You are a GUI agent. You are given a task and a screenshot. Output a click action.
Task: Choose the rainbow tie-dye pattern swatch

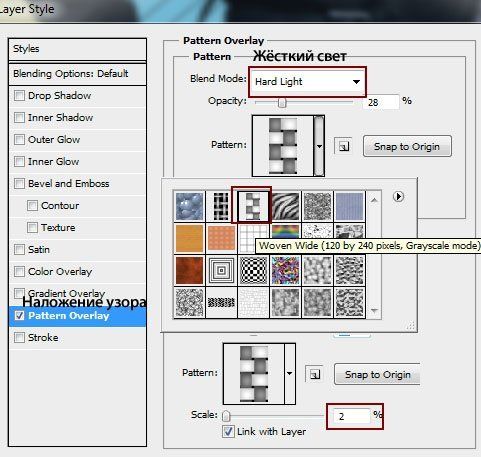pyautogui.click(x=285, y=231)
